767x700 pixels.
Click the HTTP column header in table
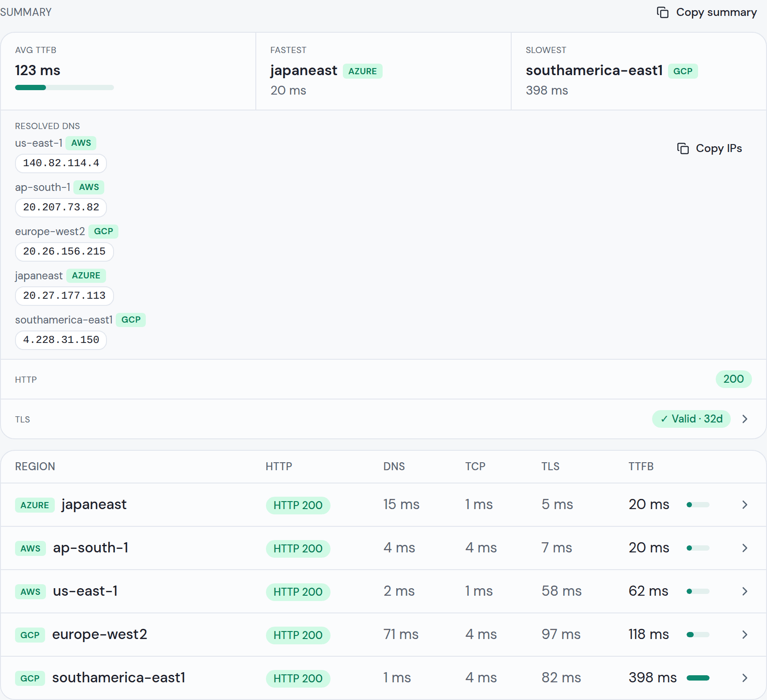point(279,467)
